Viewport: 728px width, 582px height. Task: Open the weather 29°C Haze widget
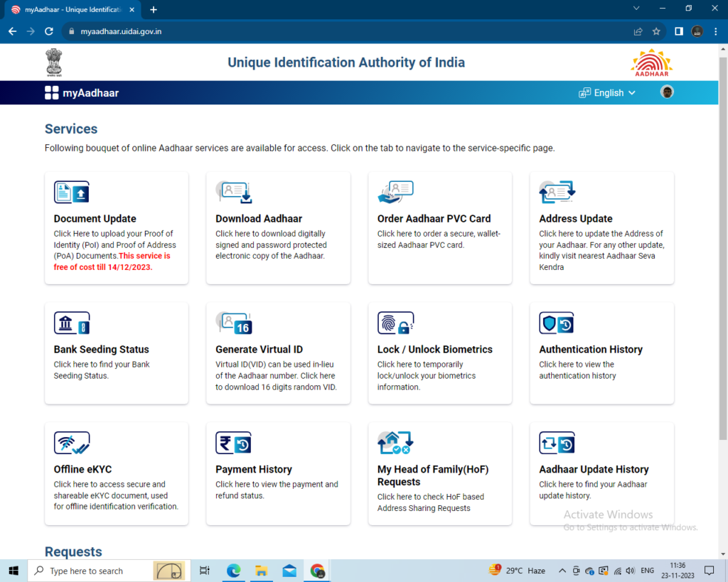coord(518,571)
